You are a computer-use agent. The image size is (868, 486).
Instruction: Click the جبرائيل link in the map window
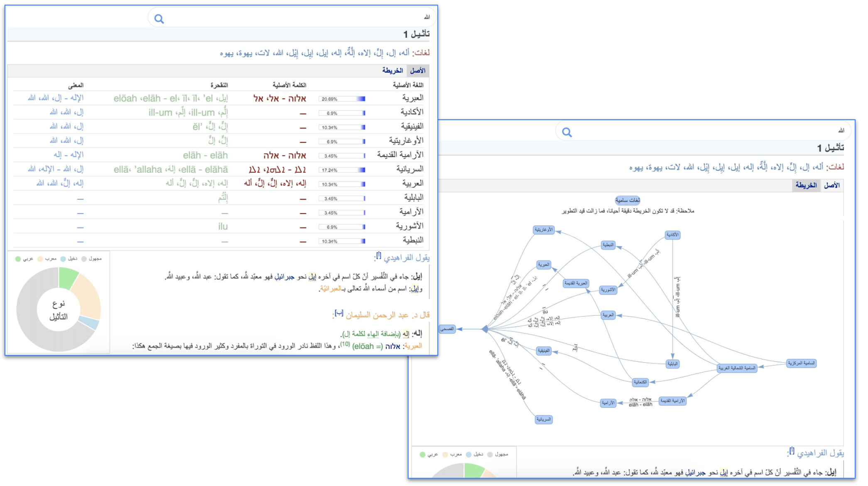point(695,472)
